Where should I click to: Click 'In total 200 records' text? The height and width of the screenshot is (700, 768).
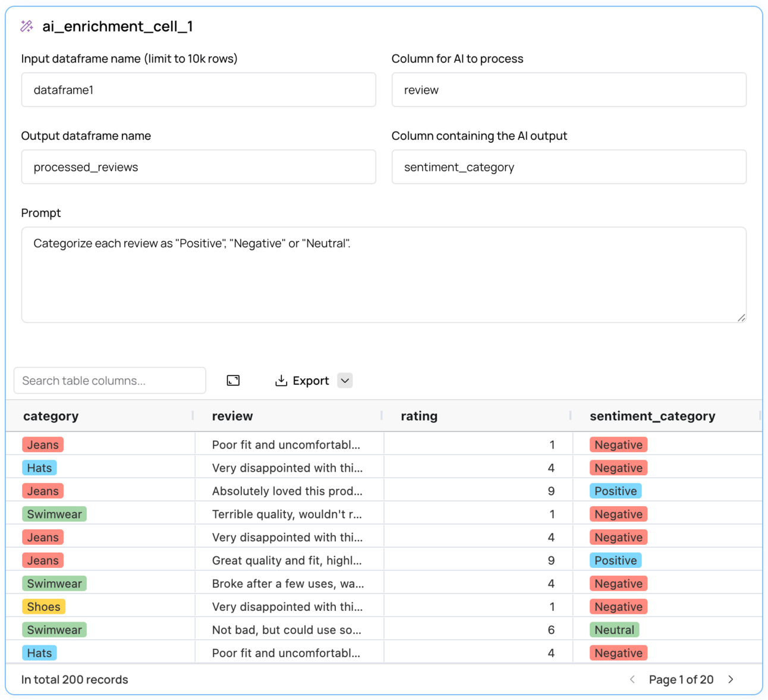(75, 679)
